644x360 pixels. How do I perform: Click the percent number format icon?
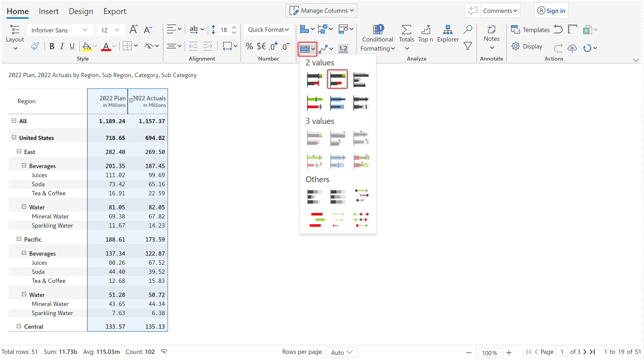(x=249, y=46)
